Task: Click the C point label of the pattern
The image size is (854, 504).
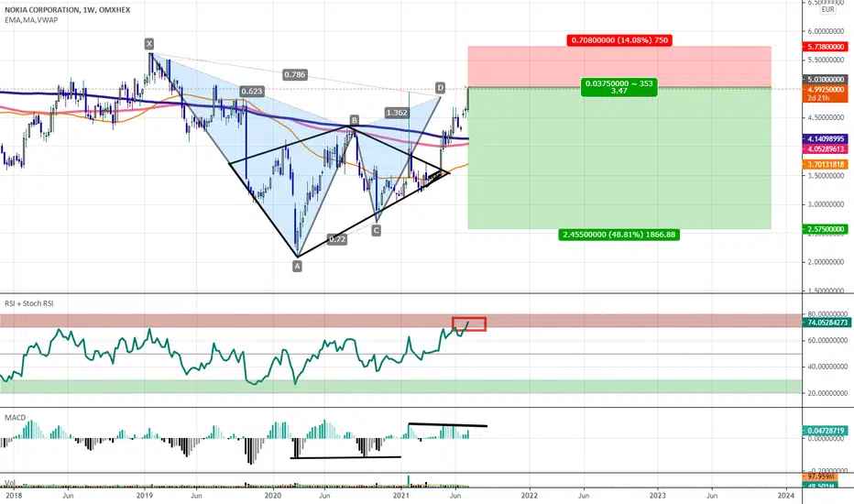Action: point(376,231)
